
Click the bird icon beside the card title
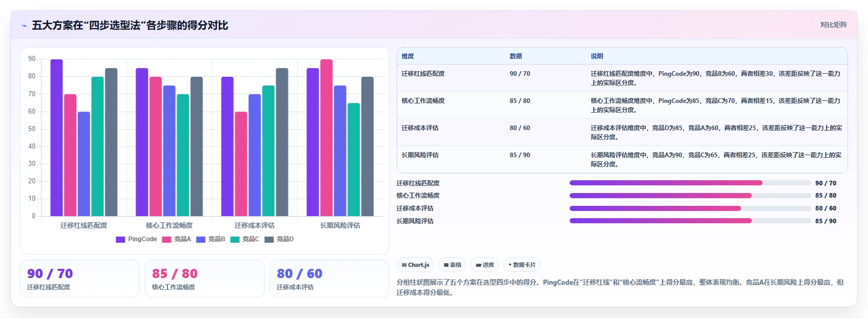(x=24, y=26)
